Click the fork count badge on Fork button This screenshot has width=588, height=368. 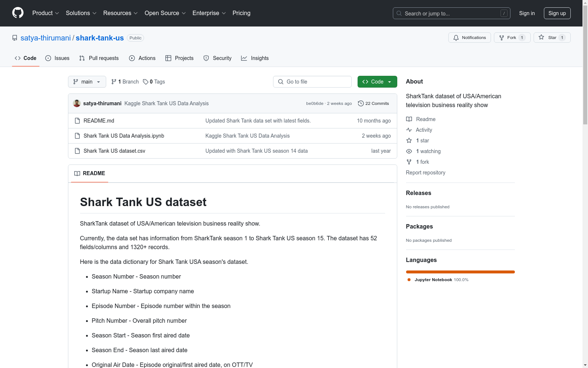click(x=522, y=38)
